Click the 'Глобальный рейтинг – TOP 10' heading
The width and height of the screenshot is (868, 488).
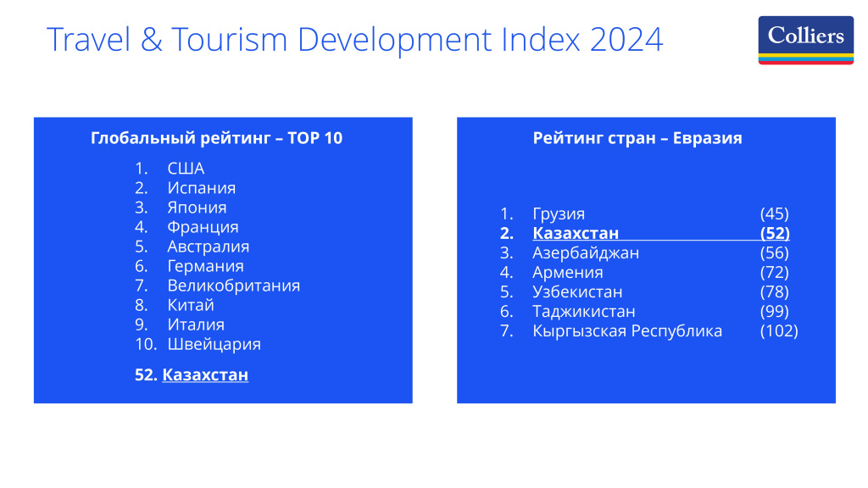(216, 137)
